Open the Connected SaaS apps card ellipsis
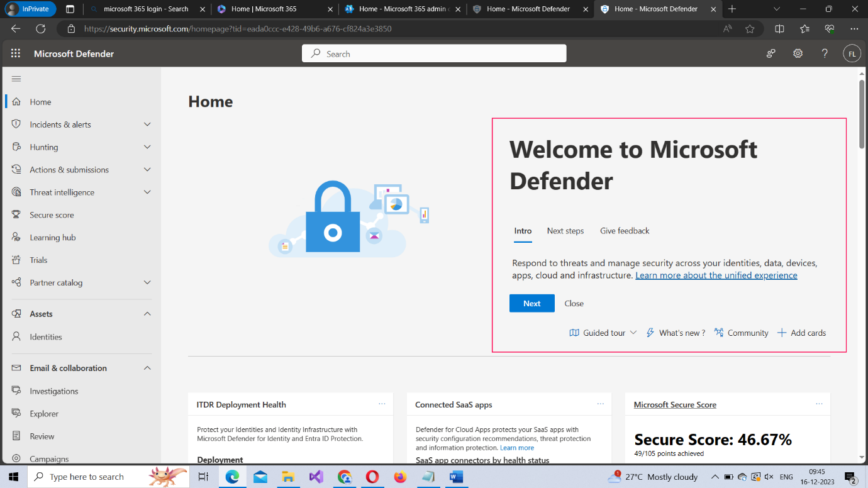 coord(601,404)
